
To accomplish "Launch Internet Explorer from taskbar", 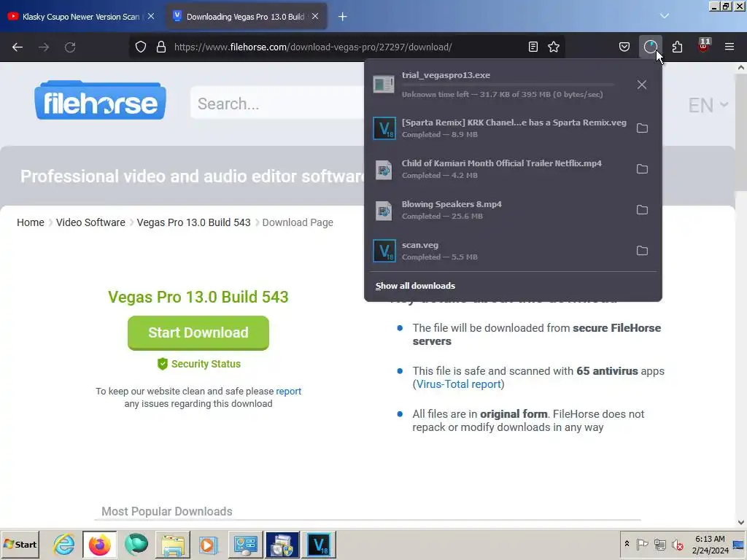I will (64, 545).
